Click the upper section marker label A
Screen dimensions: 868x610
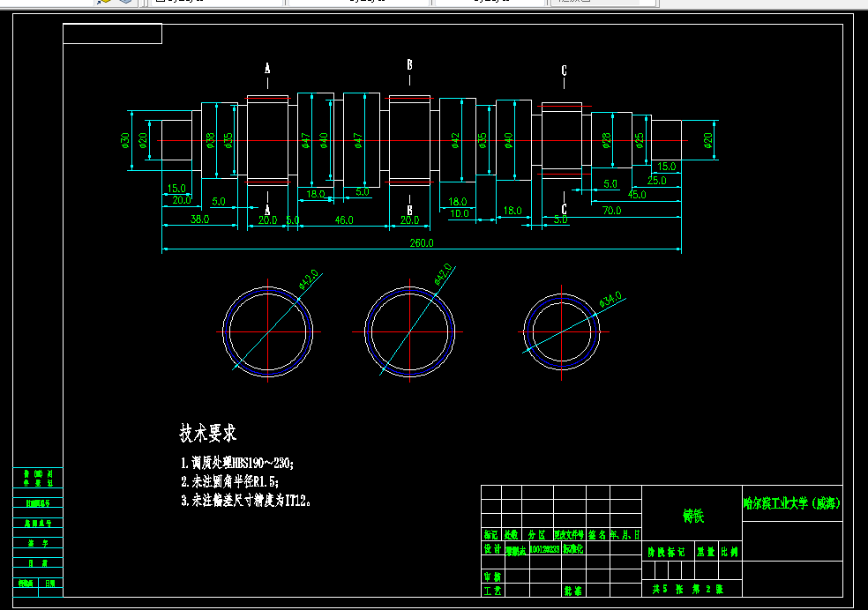(267, 69)
